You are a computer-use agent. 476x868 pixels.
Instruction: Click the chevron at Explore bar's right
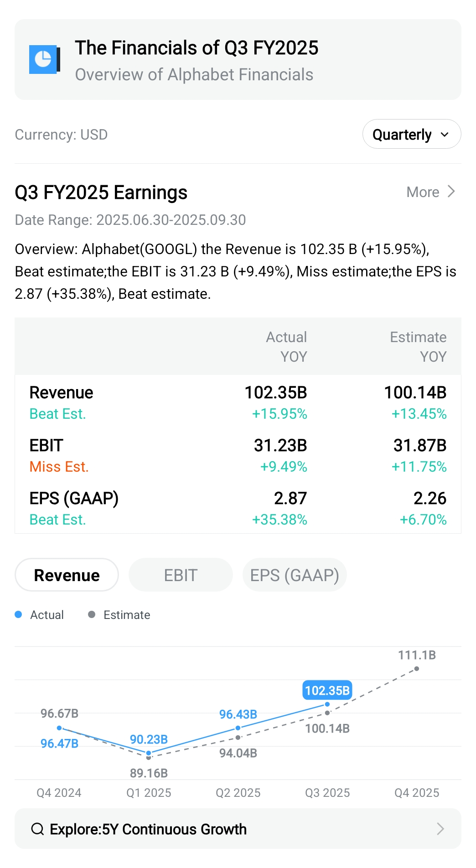pos(440,829)
